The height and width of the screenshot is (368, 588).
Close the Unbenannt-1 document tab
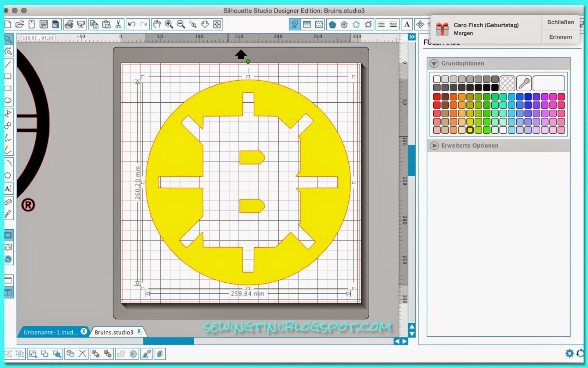point(84,331)
